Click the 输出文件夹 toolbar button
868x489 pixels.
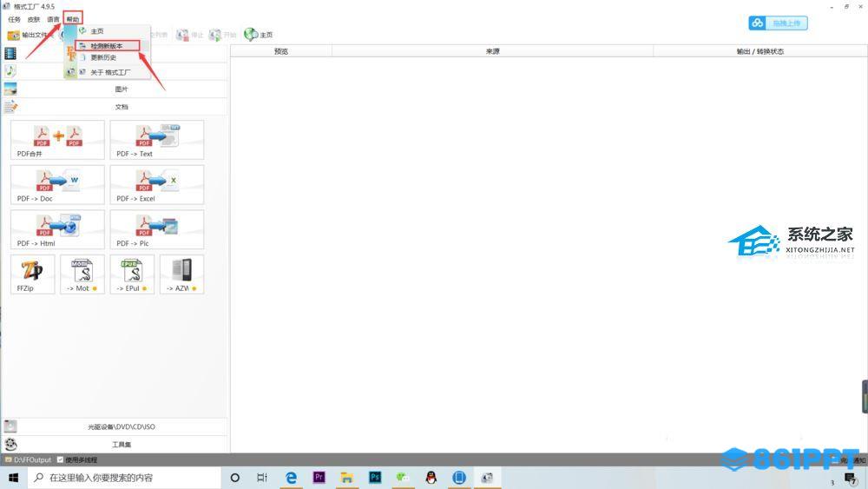click(x=28, y=35)
